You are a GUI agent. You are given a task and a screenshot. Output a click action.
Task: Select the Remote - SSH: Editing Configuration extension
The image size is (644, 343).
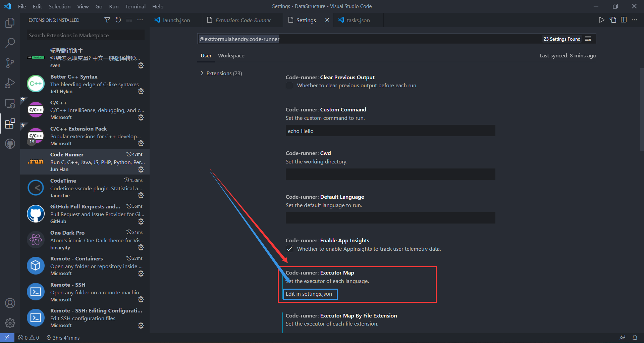(85, 318)
